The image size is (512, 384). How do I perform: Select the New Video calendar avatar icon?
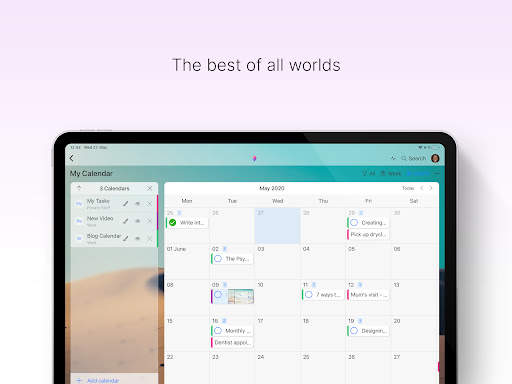click(x=79, y=221)
